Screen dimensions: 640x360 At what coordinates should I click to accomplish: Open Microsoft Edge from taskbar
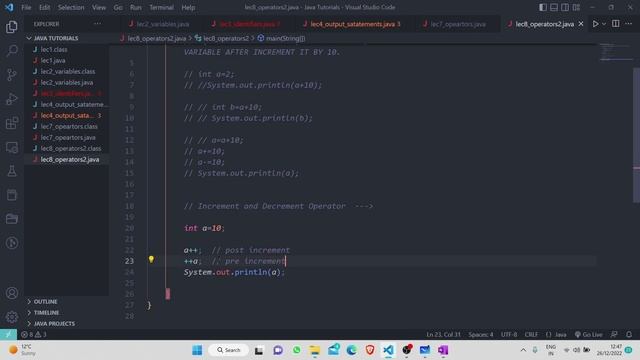(351, 350)
